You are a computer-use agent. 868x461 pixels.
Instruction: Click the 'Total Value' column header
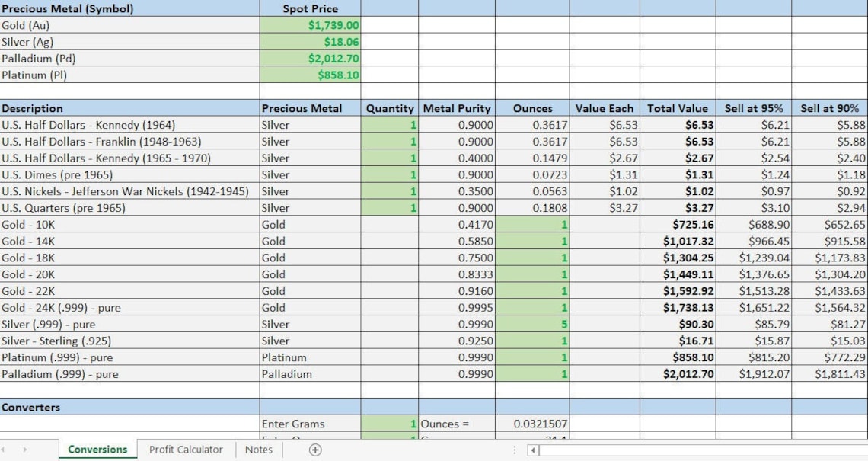tap(678, 108)
